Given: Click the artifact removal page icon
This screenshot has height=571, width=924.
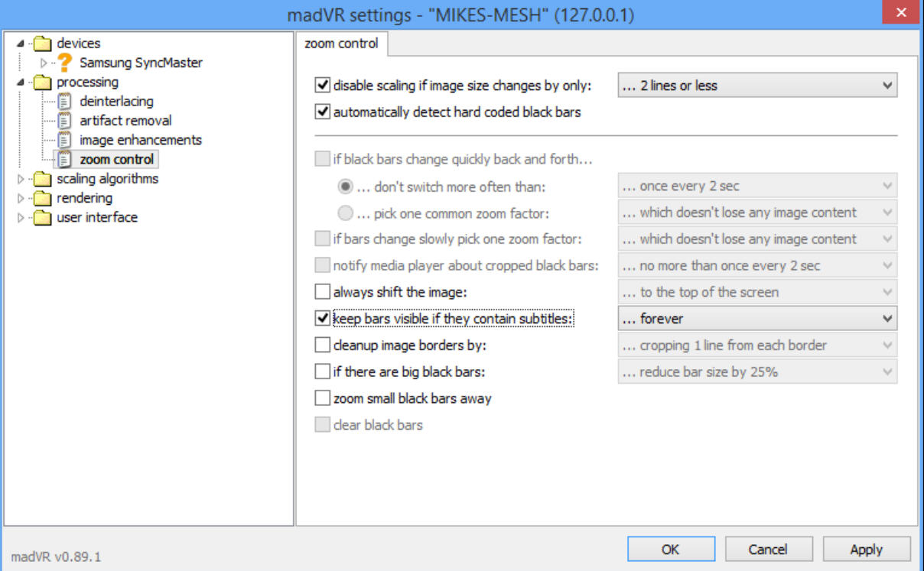Looking at the screenshot, I should [x=65, y=121].
